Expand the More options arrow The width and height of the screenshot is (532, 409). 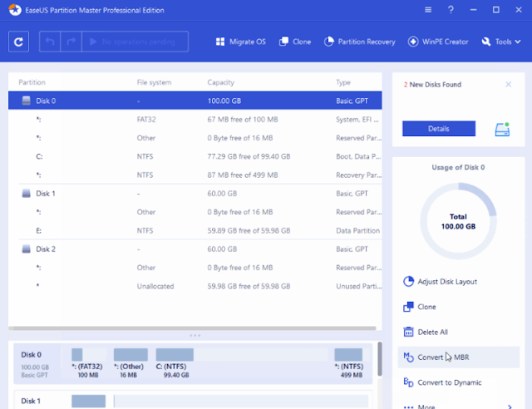point(510,407)
